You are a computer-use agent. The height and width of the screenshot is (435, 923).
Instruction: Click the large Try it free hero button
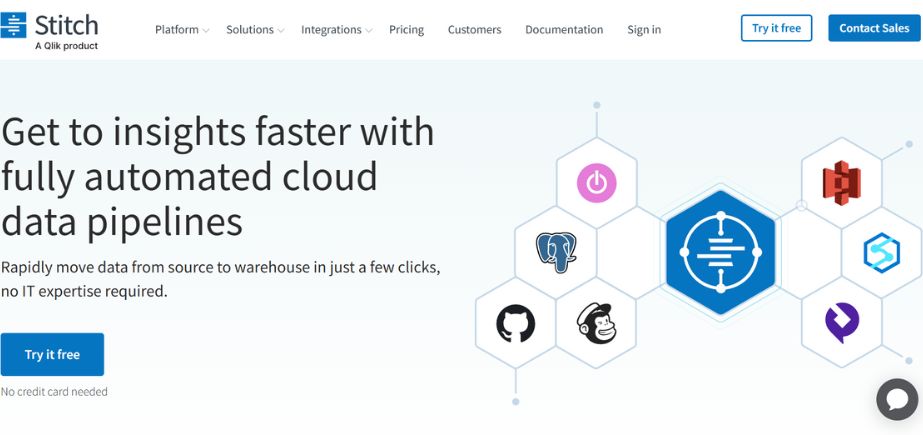pyautogui.click(x=52, y=354)
